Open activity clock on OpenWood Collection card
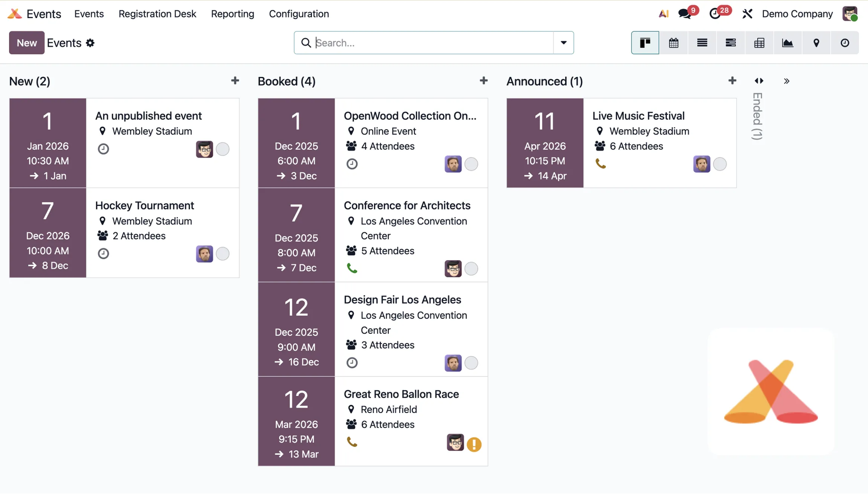This screenshot has width=868, height=494. 352,164
